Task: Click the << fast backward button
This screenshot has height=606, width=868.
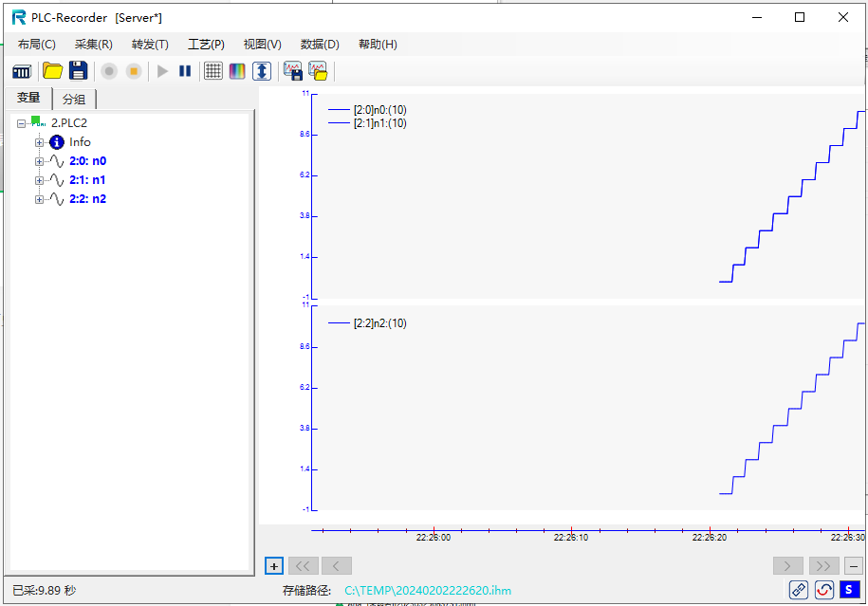Action: 303,566
